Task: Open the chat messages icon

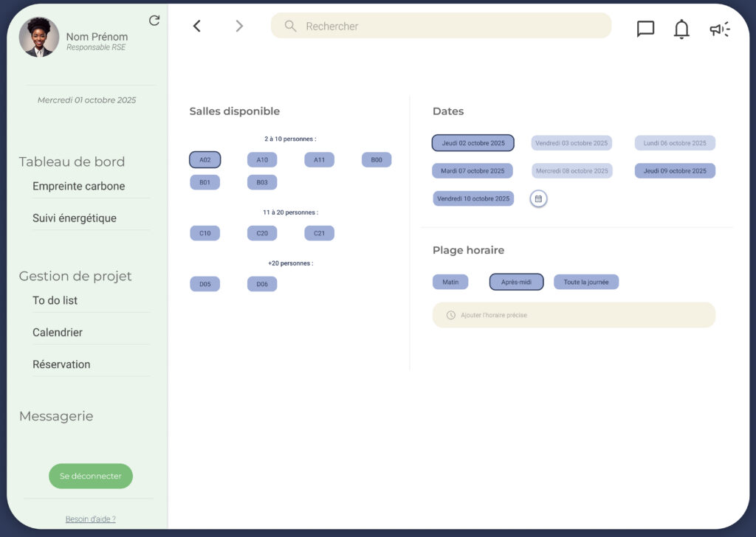Action: 645,29
